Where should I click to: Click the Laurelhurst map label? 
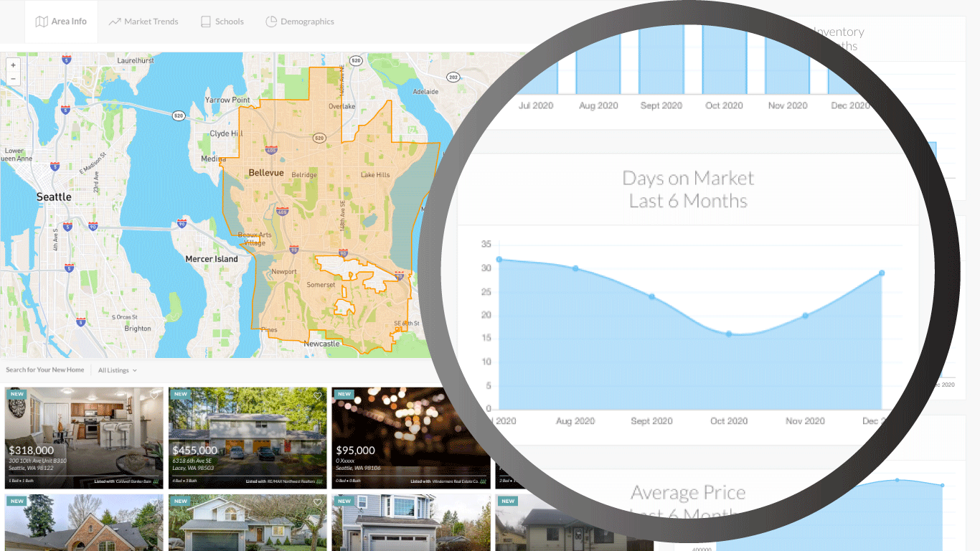(136, 62)
